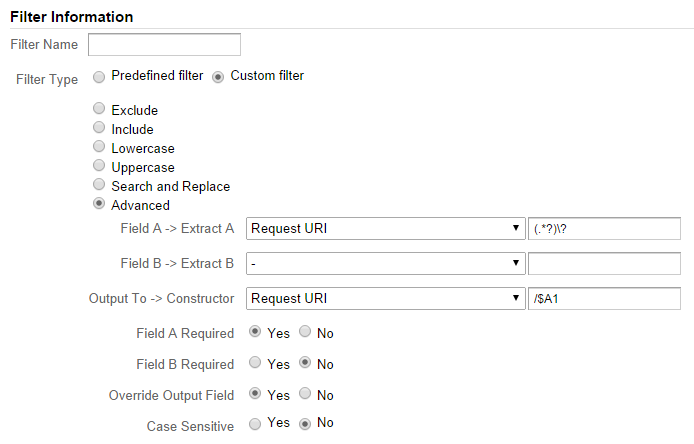This screenshot has height=444, width=694.
Task: Select the Uppercase filter option
Action: pos(99,167)
